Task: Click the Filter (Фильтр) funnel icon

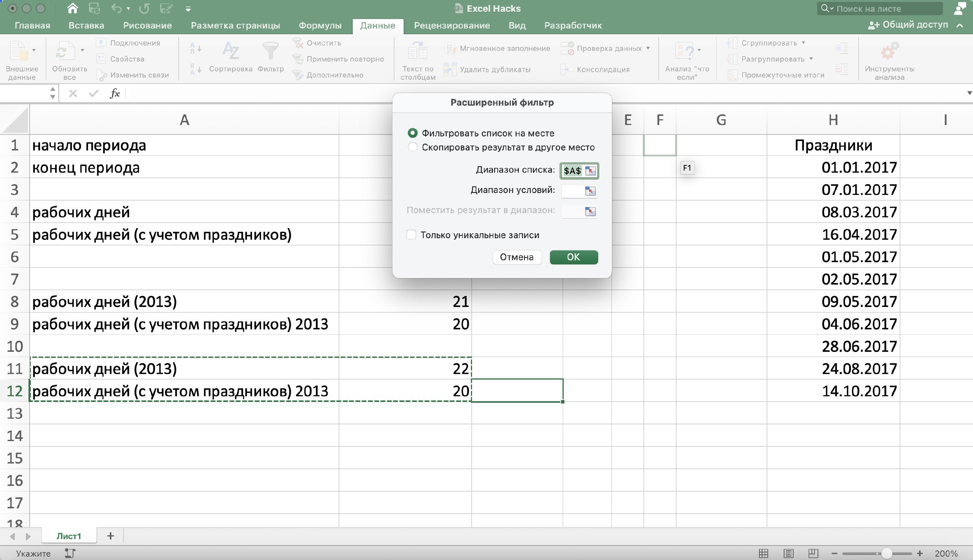Action: coord(271,51)
